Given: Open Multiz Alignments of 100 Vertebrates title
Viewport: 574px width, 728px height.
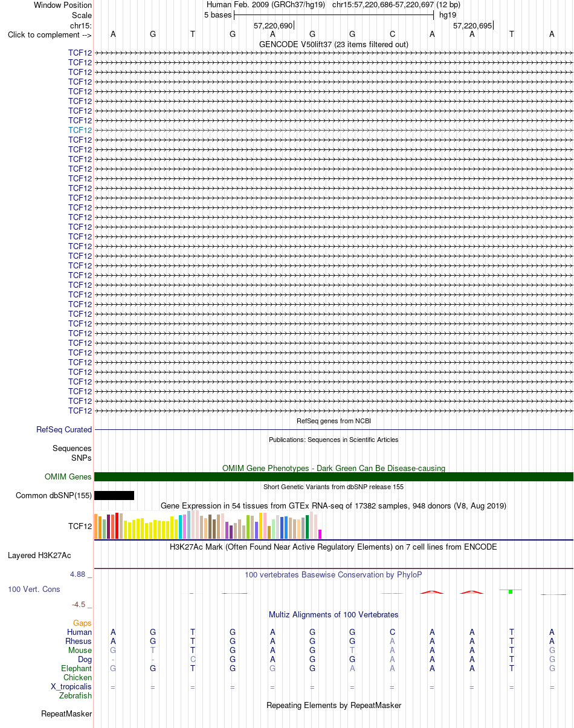Looking at the screenshot, I should [334, 614].
